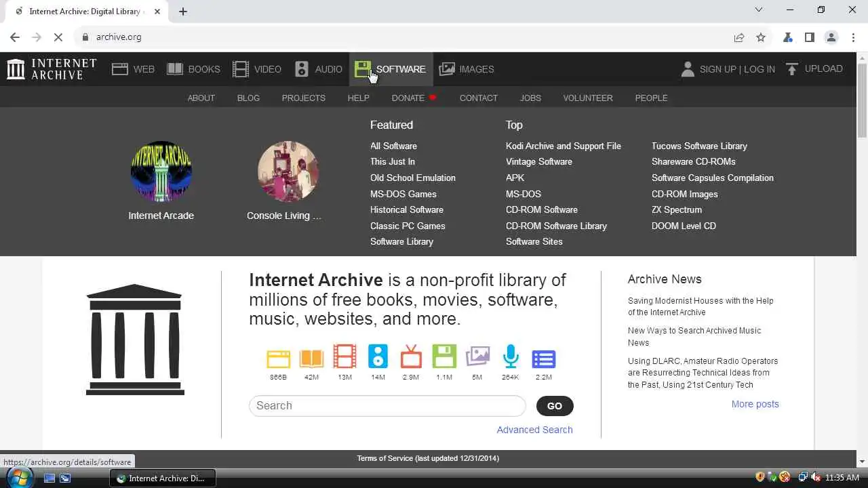
Task: Open the More posts link
Action: 755,404
